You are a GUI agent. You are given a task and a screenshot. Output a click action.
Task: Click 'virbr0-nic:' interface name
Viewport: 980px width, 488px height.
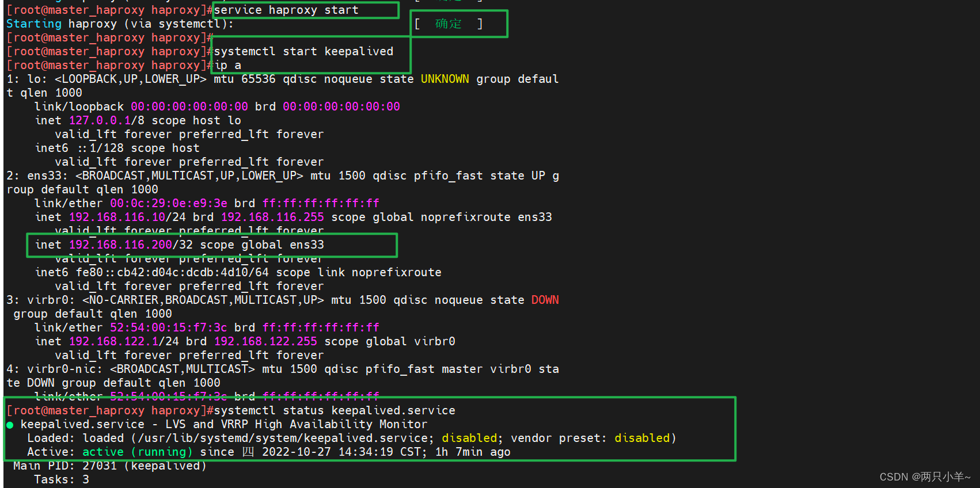pyautogui.click(x=65, y=369)
